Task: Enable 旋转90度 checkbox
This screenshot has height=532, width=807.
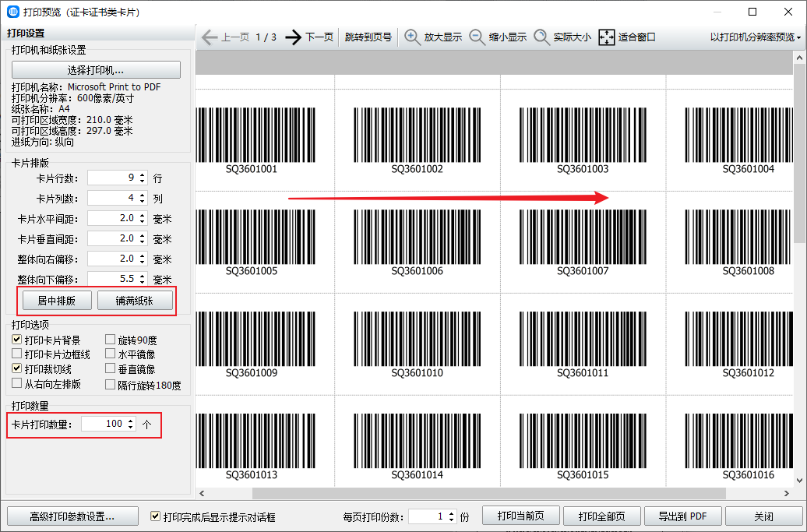Action: pyautogui.click(x=110, y=340)
